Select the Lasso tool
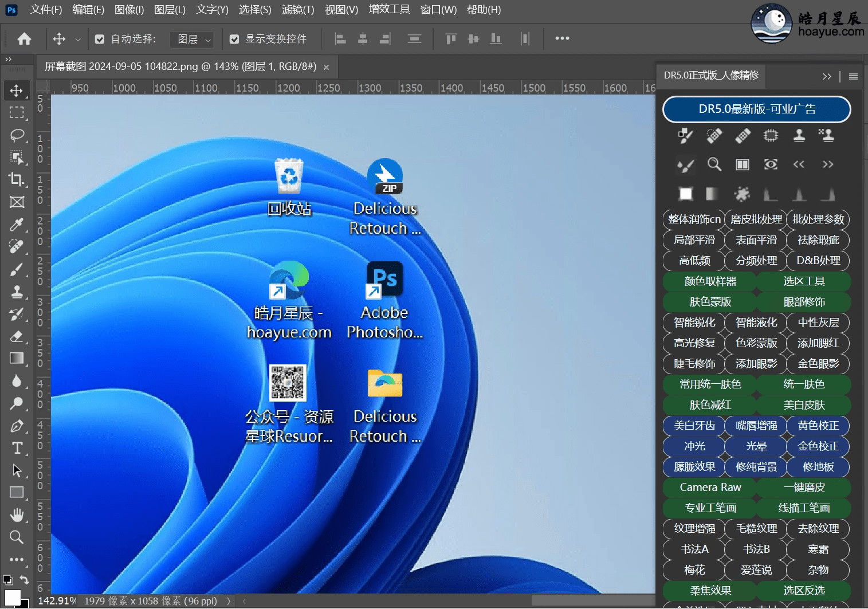The height and width of the screenshot is (609, 868). pyautogui.click(x=17, y=135)
